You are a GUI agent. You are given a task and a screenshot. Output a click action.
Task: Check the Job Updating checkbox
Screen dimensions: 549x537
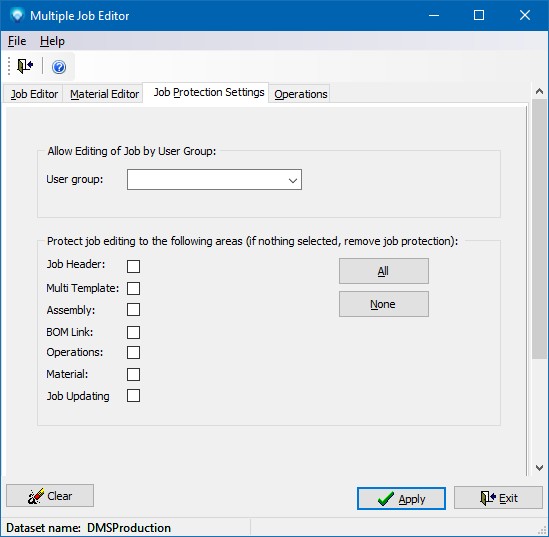pos(133,396)
